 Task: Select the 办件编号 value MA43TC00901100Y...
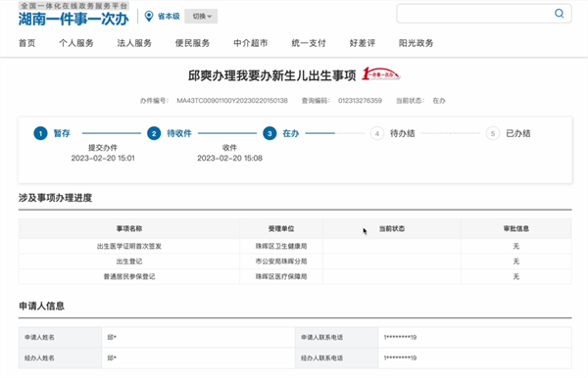(232, 101)
